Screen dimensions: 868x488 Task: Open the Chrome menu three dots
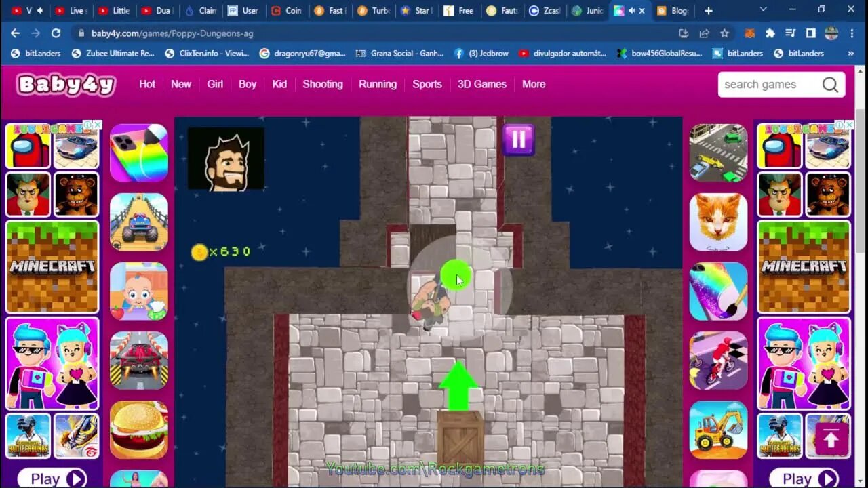click(x=852, y=33)
